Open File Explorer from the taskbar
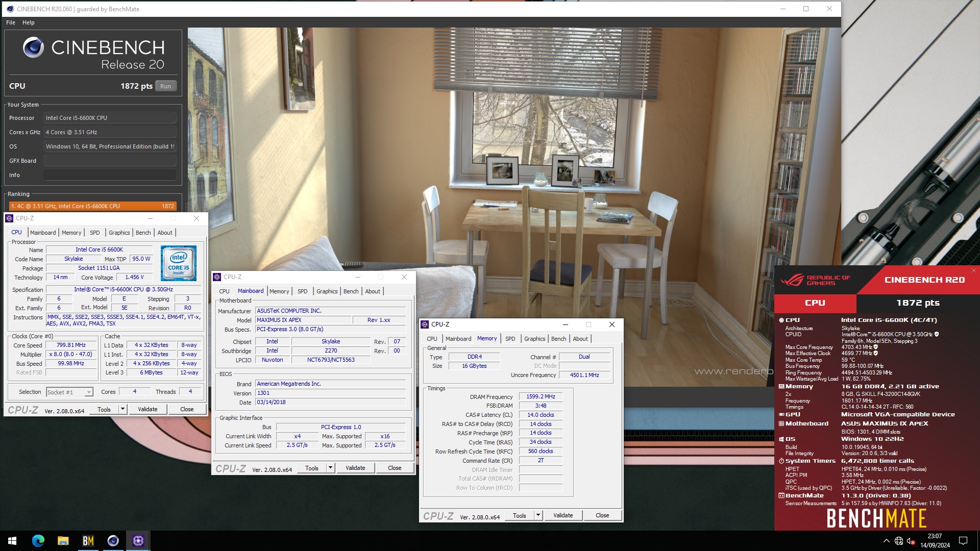Screen dimensions: 980x551 click(x=63, y=541)
